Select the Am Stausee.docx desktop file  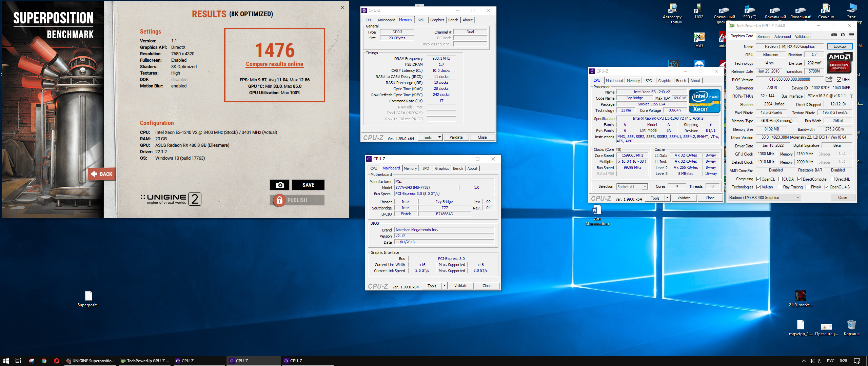point(597,216)
